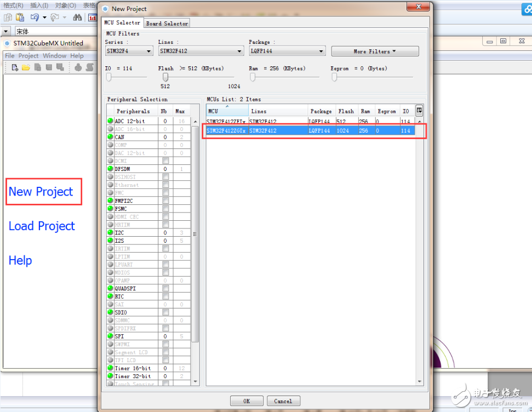Click the grayed generate code icon in STM32CubeMX toolbar
The width and height of the screenshot is (532, 412).
[x=78, y=67]
